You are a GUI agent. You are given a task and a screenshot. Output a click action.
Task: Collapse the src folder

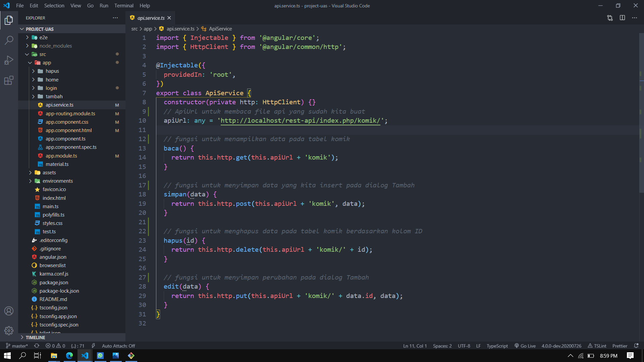[43, 54]
